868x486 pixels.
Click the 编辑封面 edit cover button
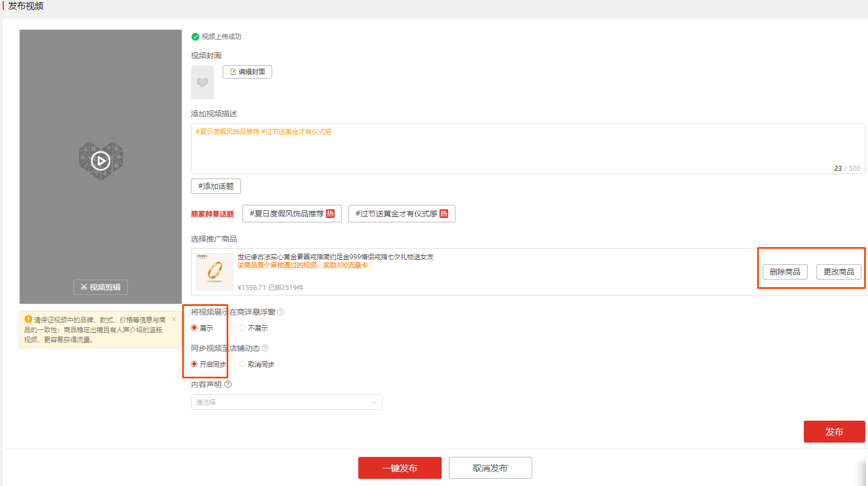[247, 72]
